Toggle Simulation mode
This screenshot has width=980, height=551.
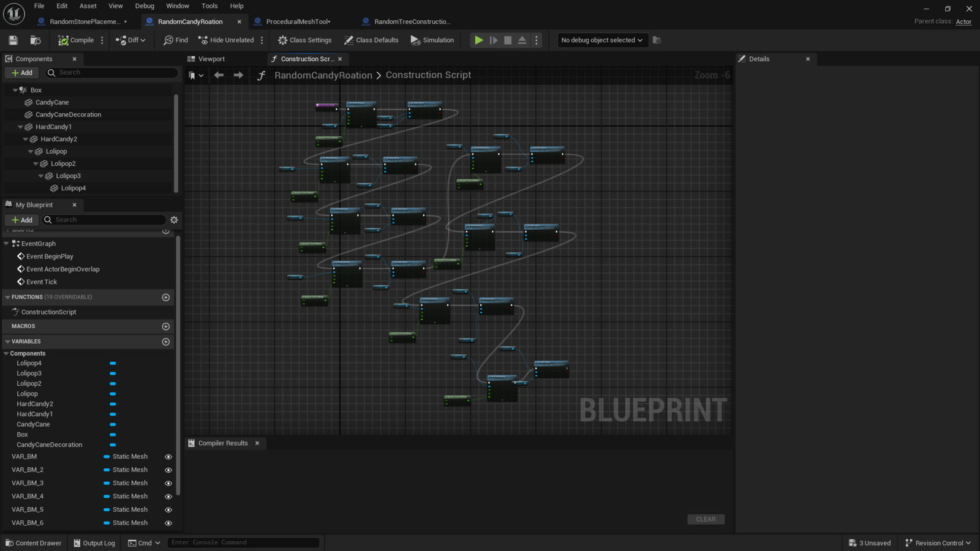point(432,40)
